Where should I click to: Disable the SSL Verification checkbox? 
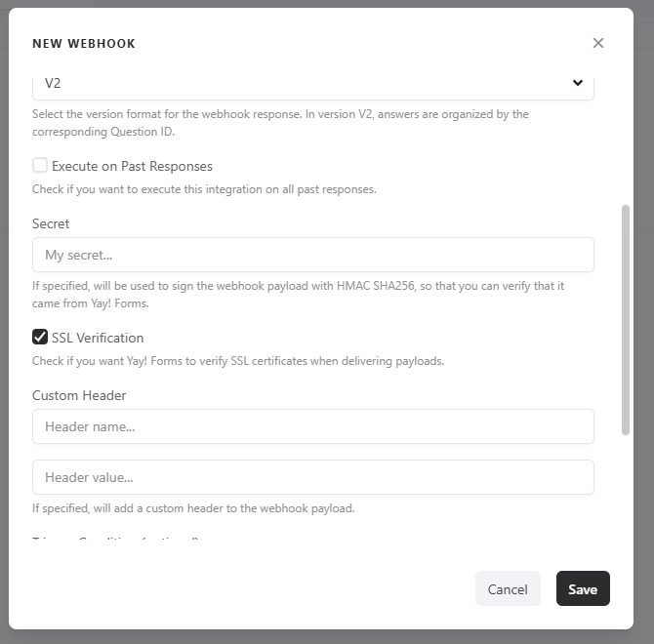point(40,338)
